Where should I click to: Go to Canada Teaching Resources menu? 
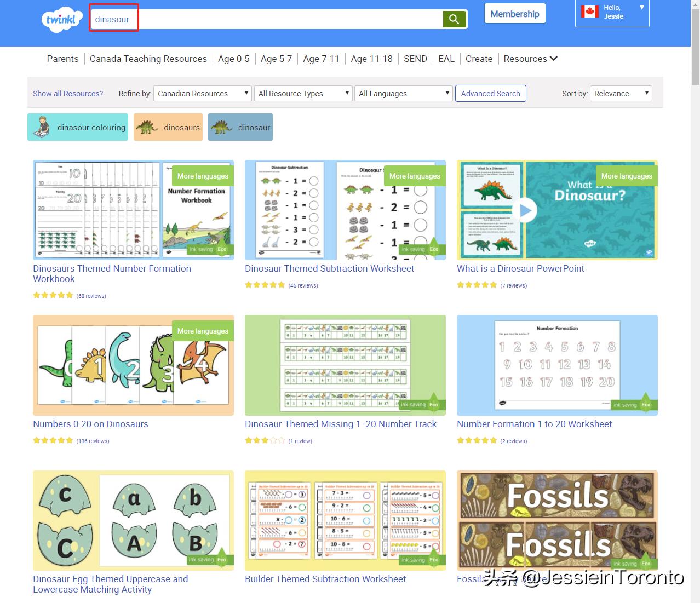tap(148, 59)
